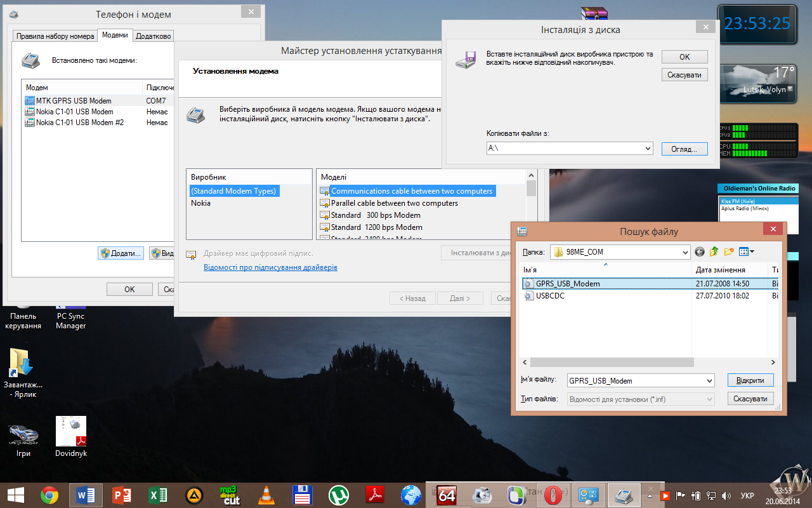The width and height of the screenshot is (812, 508).
Task: Open AIMP player from taskbar
Action: [x=194, y=495]
